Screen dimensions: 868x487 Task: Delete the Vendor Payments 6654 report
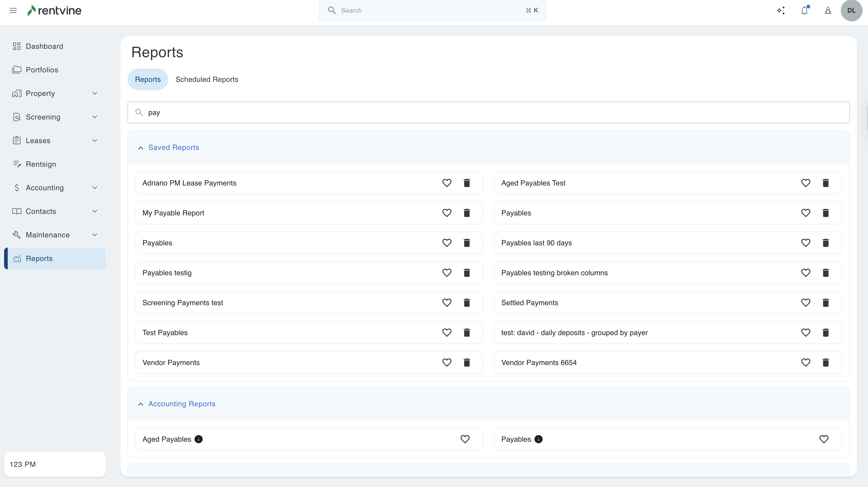point(826,362)
